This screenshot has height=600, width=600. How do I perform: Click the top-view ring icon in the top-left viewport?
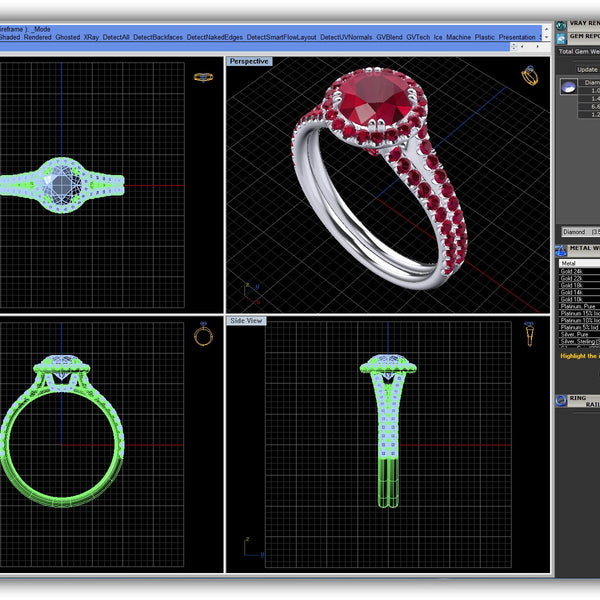(203, 76)
